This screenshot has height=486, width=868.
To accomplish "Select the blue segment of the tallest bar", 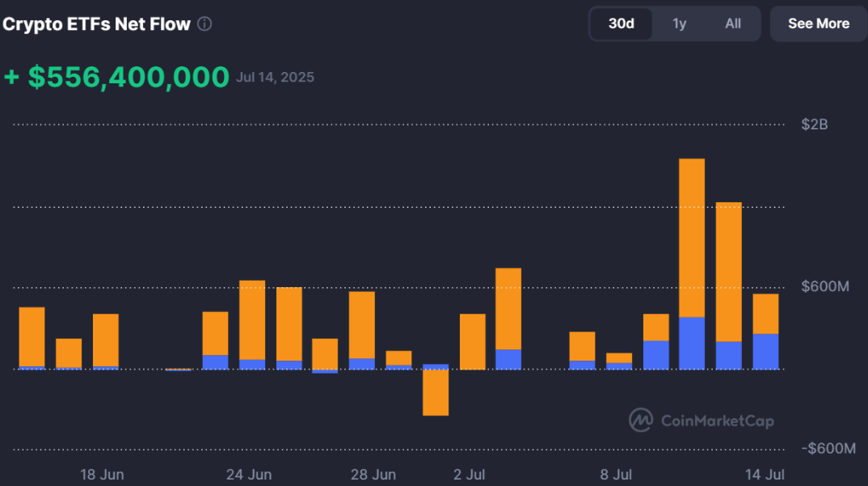I will tap(692, 343).
